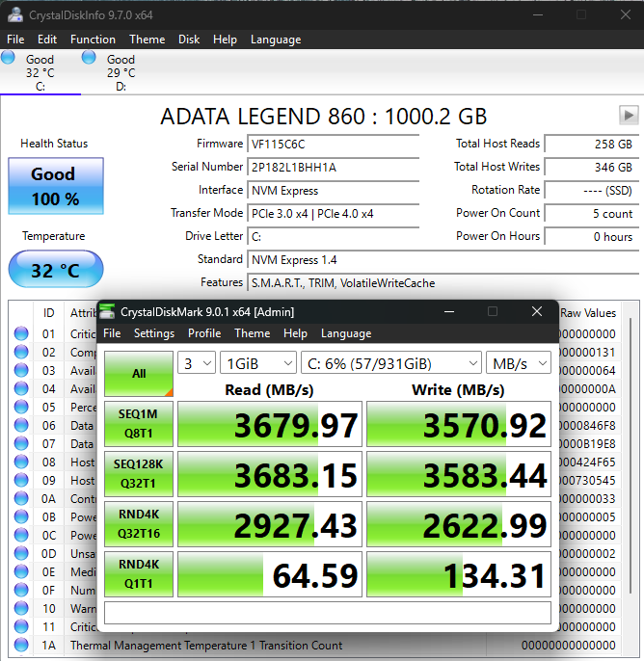This screenshot has height=661, width=644.
Task: Open the test size dropdown showing 1GiB
Action: (258, 362)
